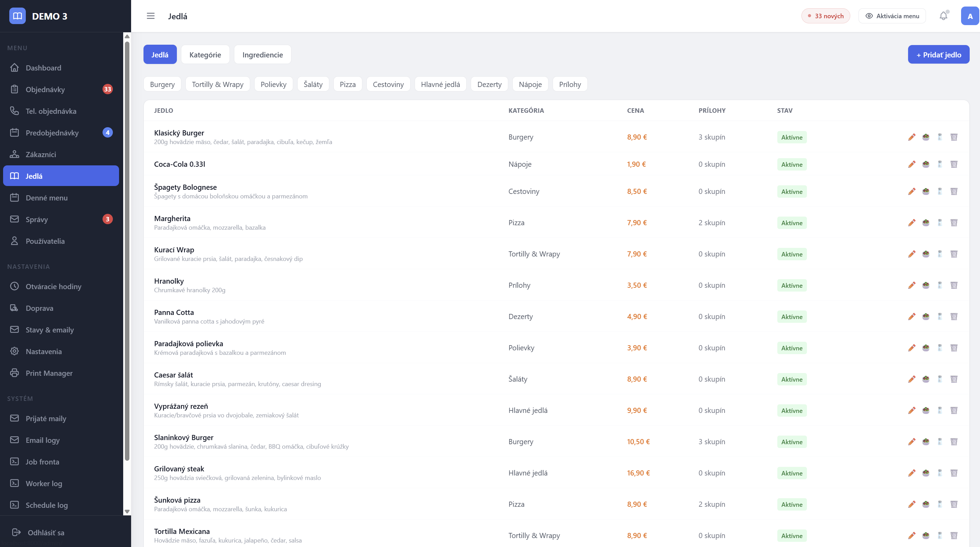980x547 pixels.
Task: Toggle the Aktívne status of Špagety Bolognese
Action: (x=792, y=192)
